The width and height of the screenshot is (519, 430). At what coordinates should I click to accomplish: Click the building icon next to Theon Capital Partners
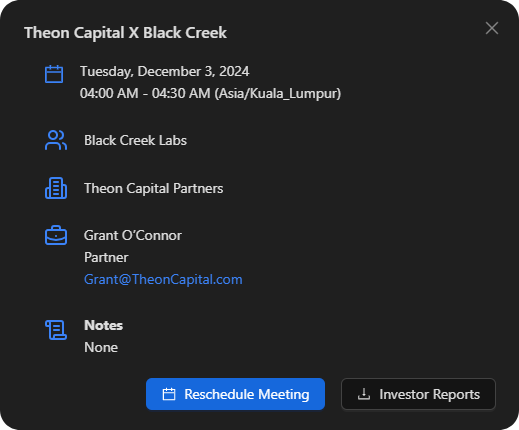56,188
